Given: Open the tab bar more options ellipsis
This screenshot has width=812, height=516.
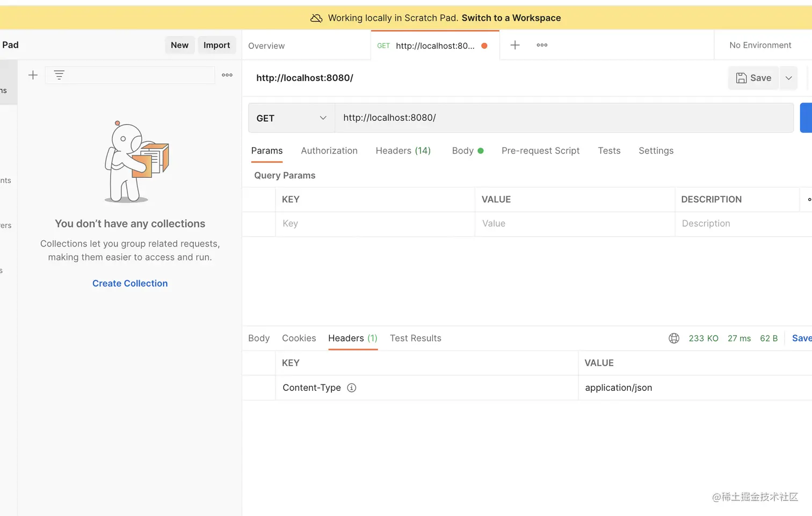Looking at the screenshot, I should click(x=542, y=45).
